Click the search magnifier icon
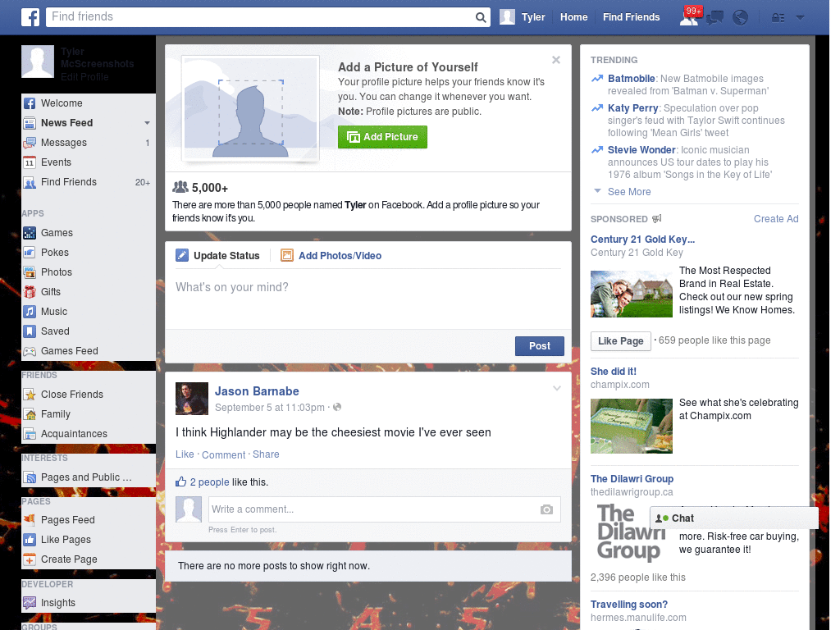This screenshot has height=630, width=840. [481, 17]
